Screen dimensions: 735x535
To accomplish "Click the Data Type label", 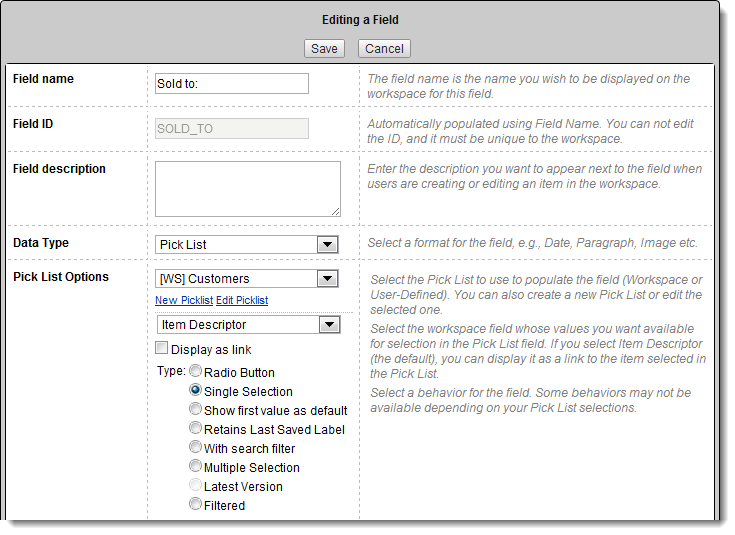I will click(41, 243).
